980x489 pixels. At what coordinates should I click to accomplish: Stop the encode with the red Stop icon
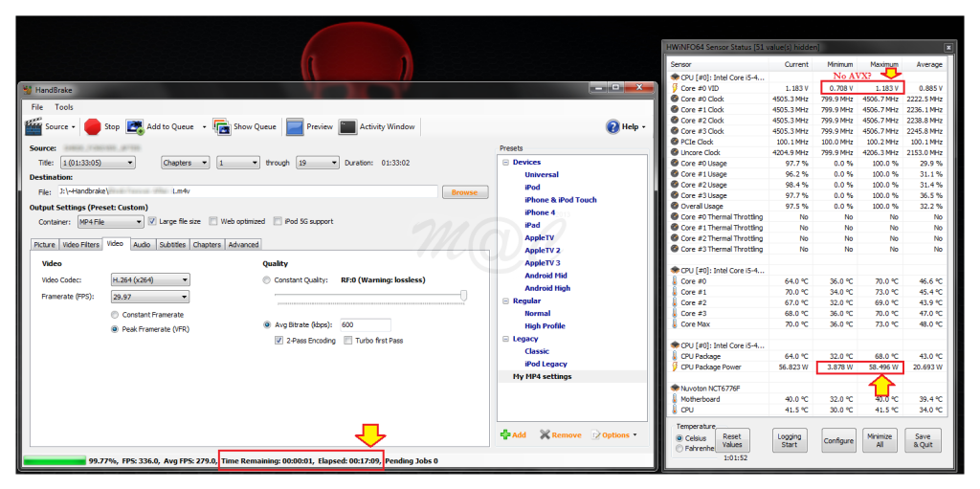pyautogui.click(x=92, y=126)
